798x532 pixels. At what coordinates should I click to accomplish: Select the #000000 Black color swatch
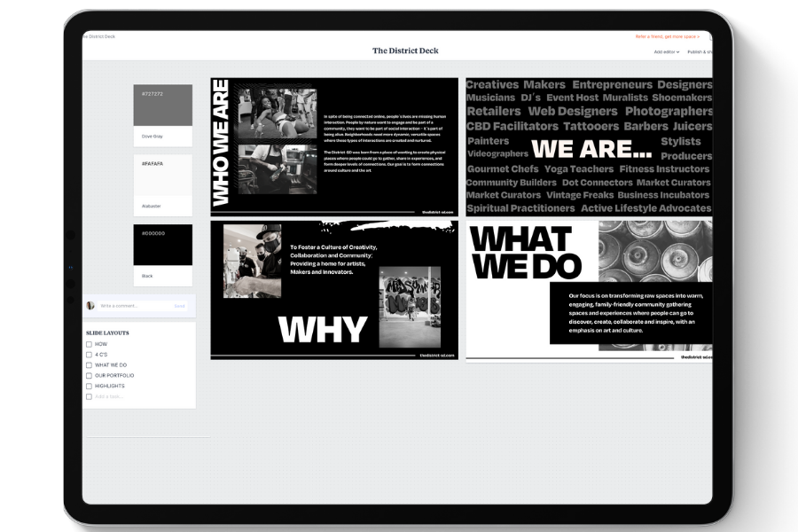(163, 245)
